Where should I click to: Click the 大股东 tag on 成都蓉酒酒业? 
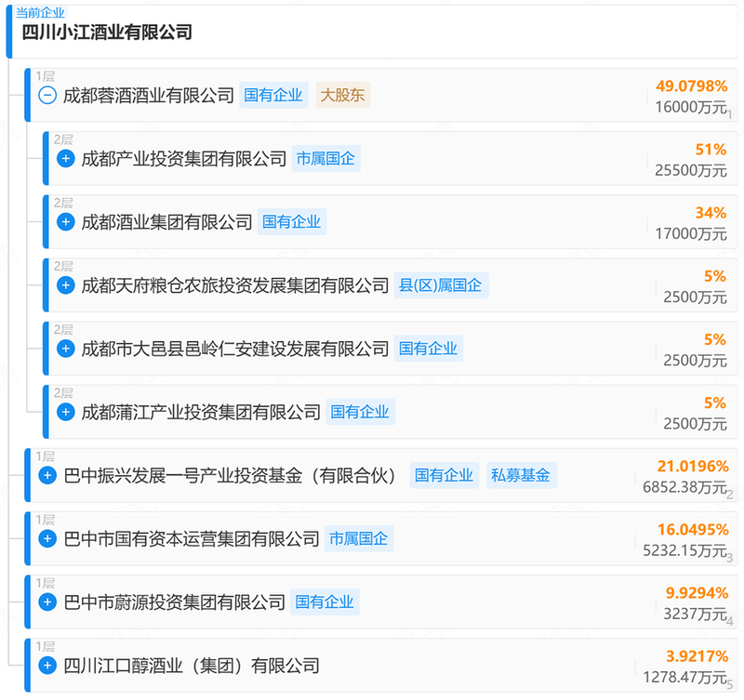pyautogui.click(x=343, y=96)
